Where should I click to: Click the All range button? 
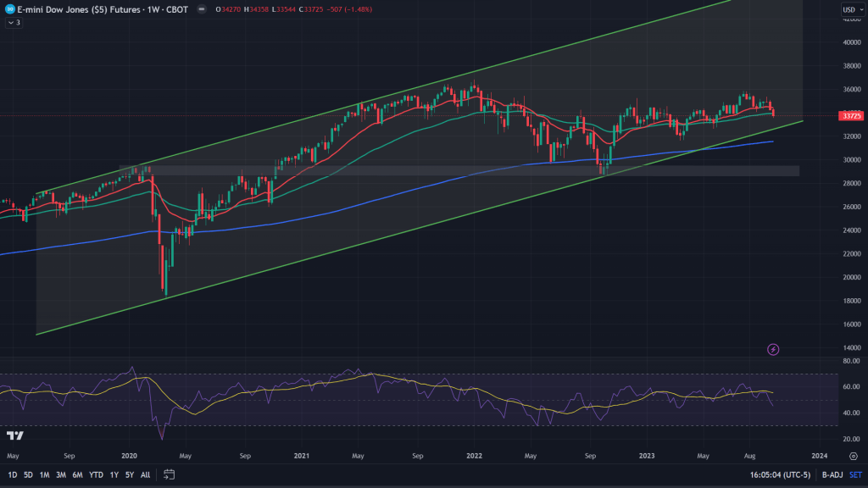146,474
